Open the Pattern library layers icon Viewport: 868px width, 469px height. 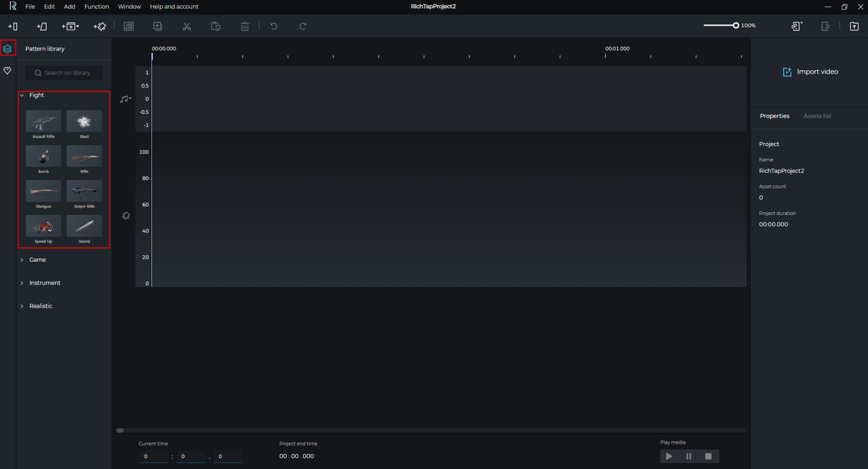[x=8, y=49]
